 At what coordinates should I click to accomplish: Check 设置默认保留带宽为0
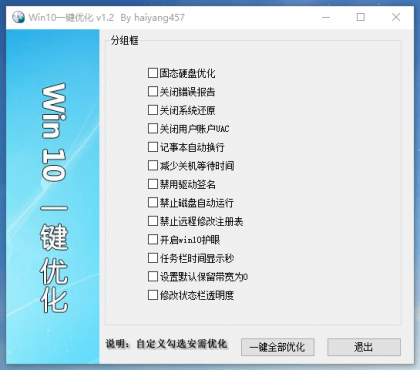(x=153, y=277)
